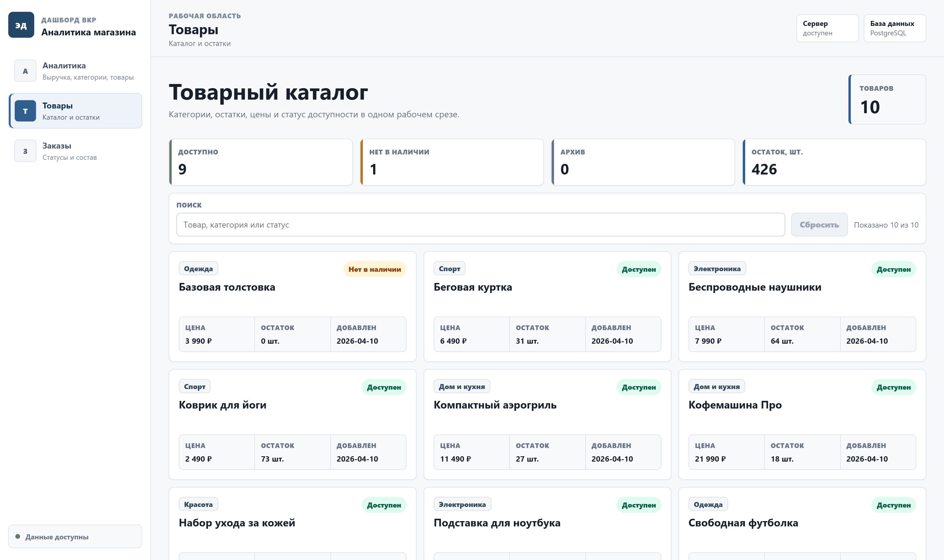Open 'Свободная футболка' product title
The image size is (944, 560).
743,523
